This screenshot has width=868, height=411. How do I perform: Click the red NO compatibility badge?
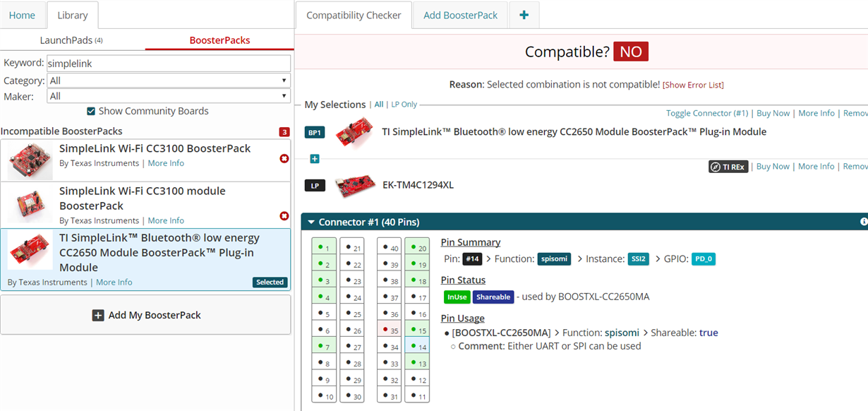click(x=631, y=52)
